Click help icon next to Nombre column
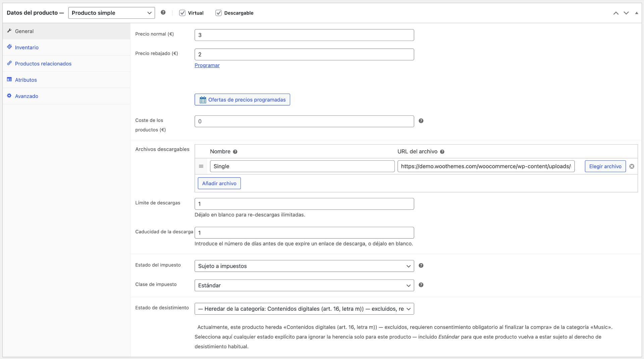 235,152
